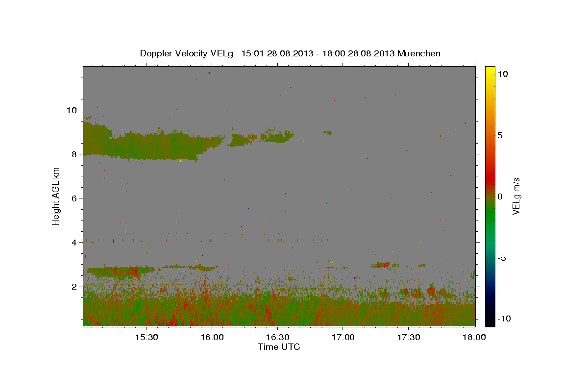The height and width of the screenshot is (392, 588).
Task: Click the 'VELg m/s' colorbar label
Action: (516, 196)
